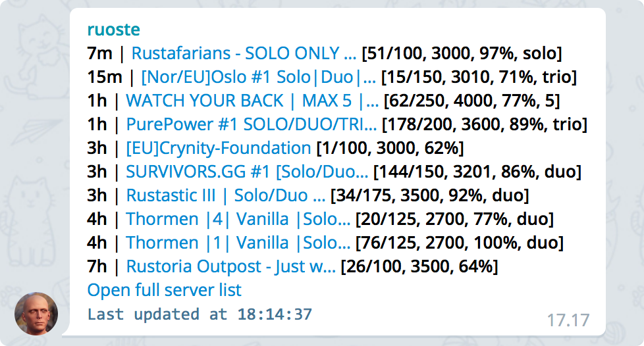Open Thormen |4| Vanilla server link
644x346 pixels.
[x=238, y=220]
